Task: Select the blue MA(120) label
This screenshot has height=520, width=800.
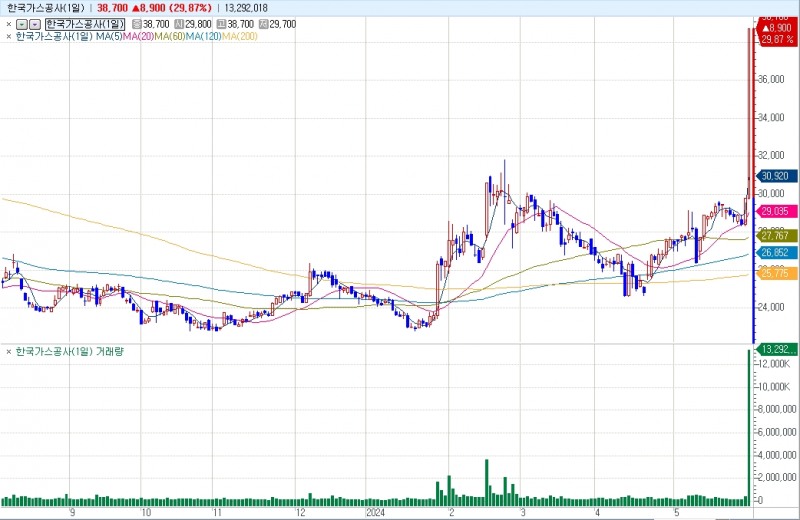Action: pyautogui.click(x=203, y=37)
